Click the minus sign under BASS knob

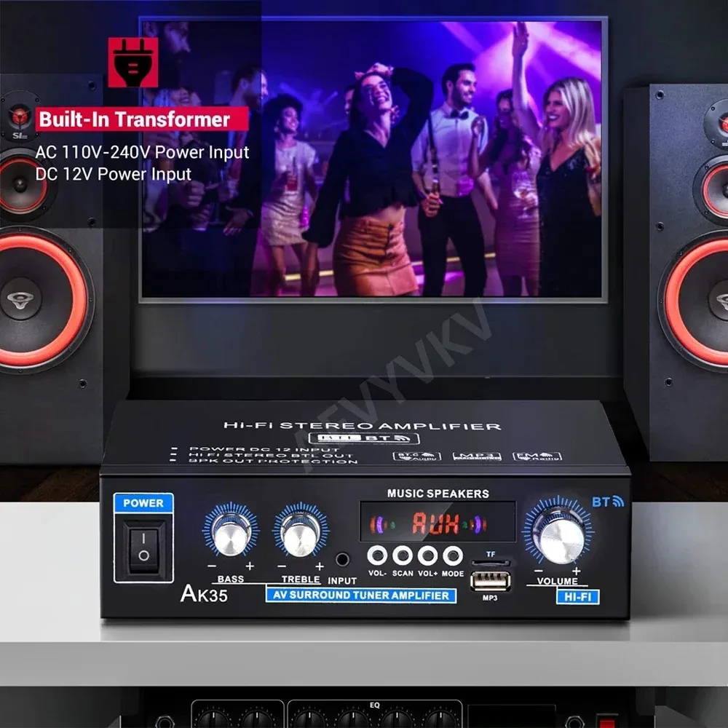point(212,566)
